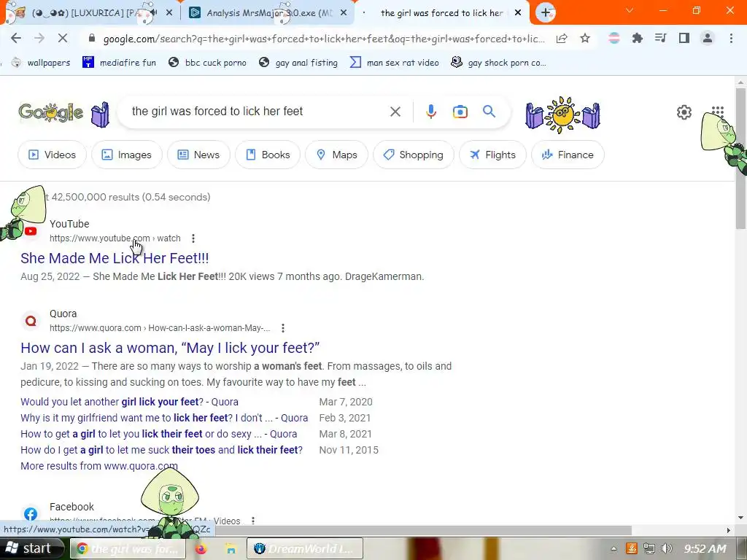
Task: Close the active Google search tab
Action: point(518,13)
